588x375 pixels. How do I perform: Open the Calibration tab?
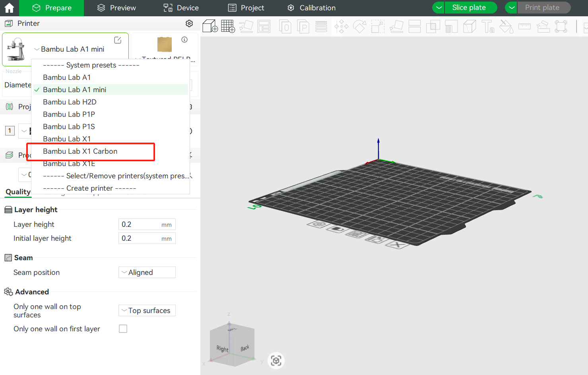[311, 8]
